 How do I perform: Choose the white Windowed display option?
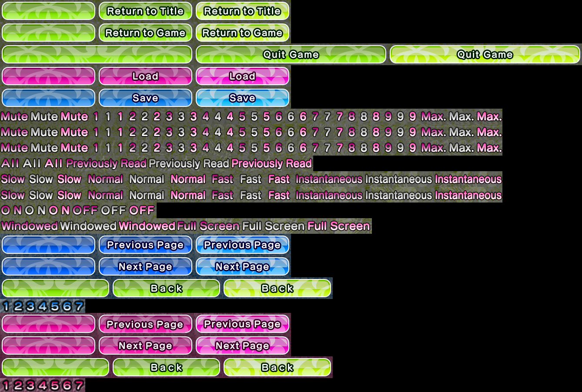coord(88,226)
